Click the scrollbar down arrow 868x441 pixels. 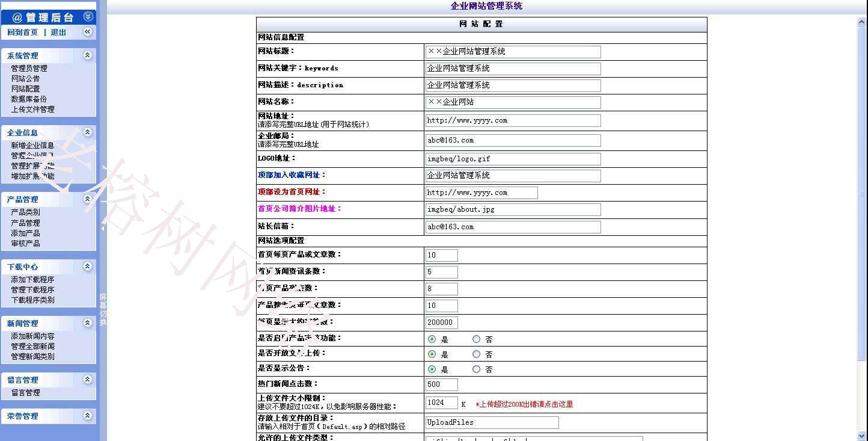(x=862, y=435)
